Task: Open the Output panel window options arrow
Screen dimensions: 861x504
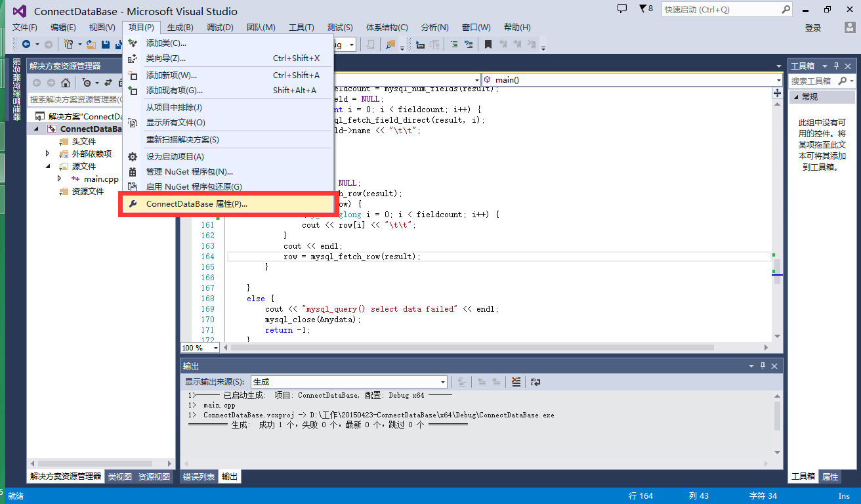Action: coord(751,366)
